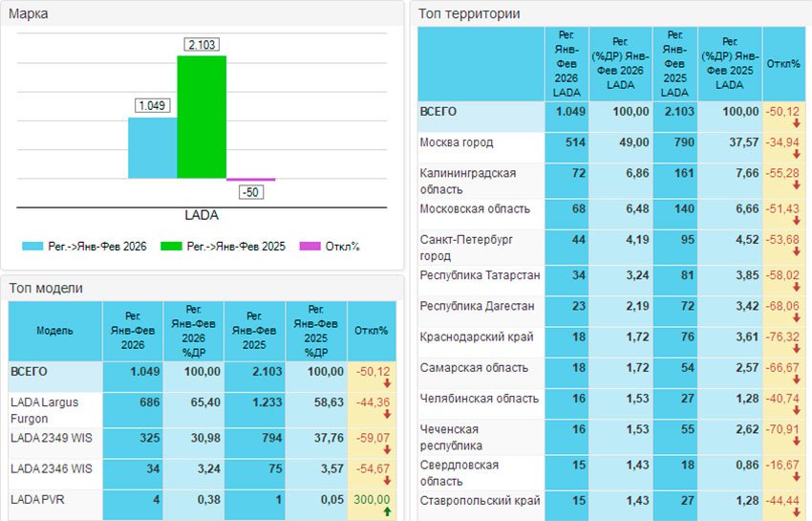The width and height of the screenshot is (812, 521).
Task: Click the Топ территории panel title
Action: click(469, 13)
